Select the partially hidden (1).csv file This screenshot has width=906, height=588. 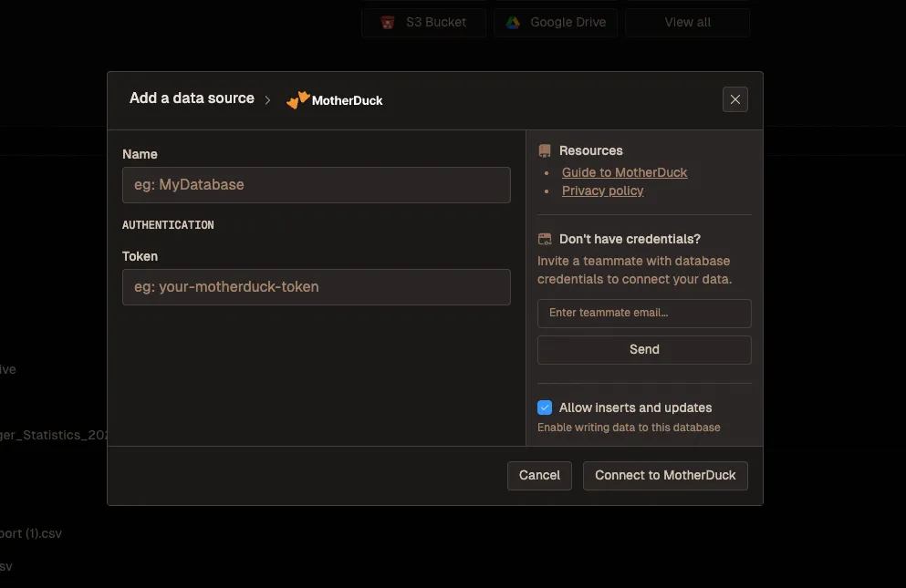point(31,533)
